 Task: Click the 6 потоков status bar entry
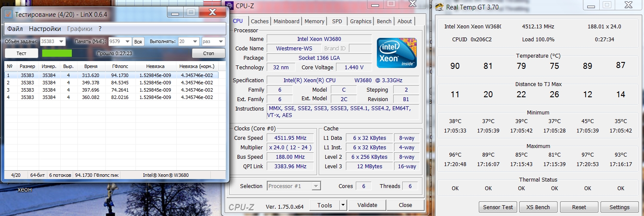tap(60, 175)
